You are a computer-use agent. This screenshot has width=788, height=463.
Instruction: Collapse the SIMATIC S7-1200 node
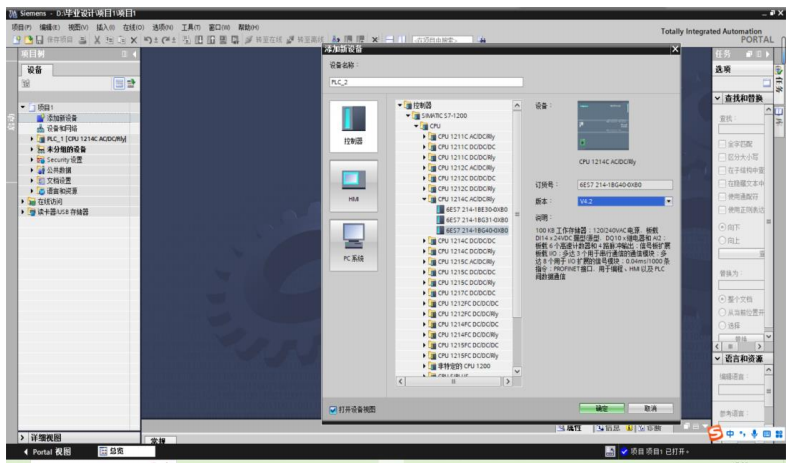(408, 115)
